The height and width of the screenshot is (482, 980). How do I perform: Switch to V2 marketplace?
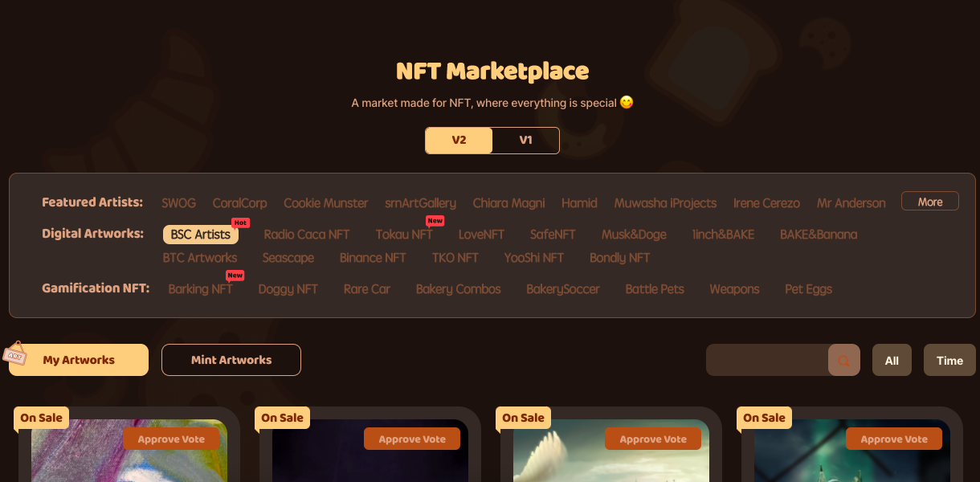click(x=459, y=140)
